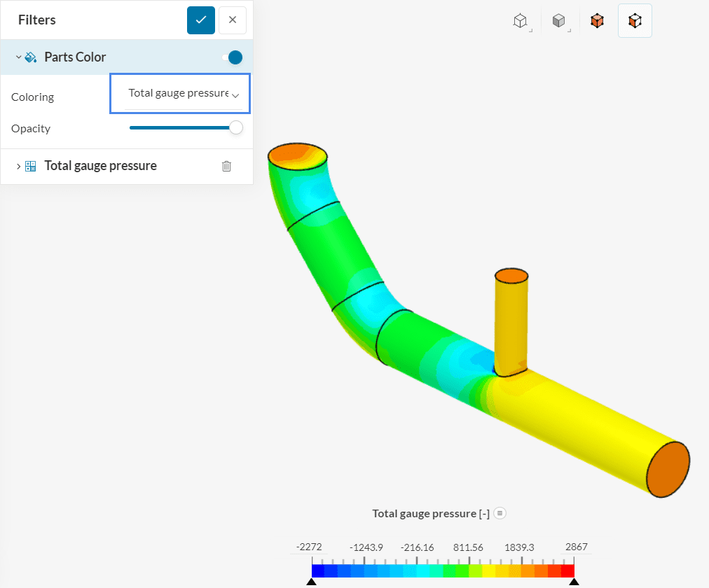Open legend options beside color bar label
709x588 pixels.
point(500,513)
